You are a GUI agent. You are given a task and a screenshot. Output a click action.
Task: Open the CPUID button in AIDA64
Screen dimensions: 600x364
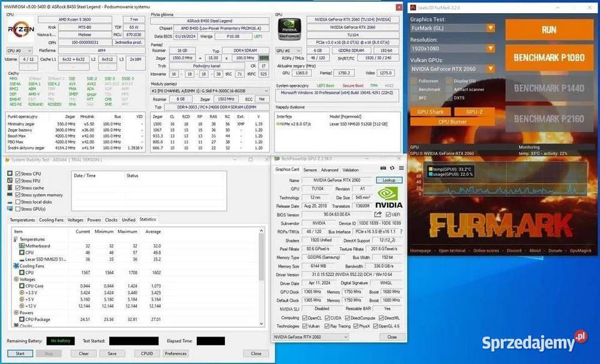[147, 353]
